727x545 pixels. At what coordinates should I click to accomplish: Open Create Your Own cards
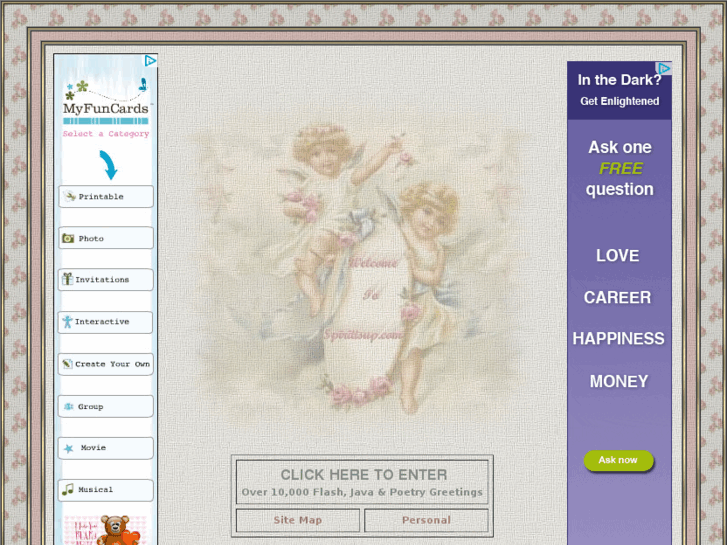(106, 364)
